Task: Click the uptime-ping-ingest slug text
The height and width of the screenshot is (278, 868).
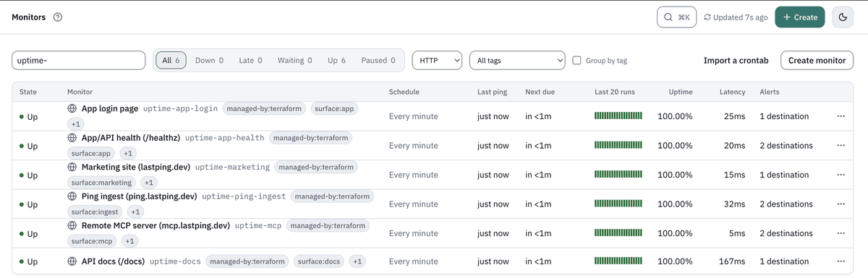Action: click(x=244, y=196)
